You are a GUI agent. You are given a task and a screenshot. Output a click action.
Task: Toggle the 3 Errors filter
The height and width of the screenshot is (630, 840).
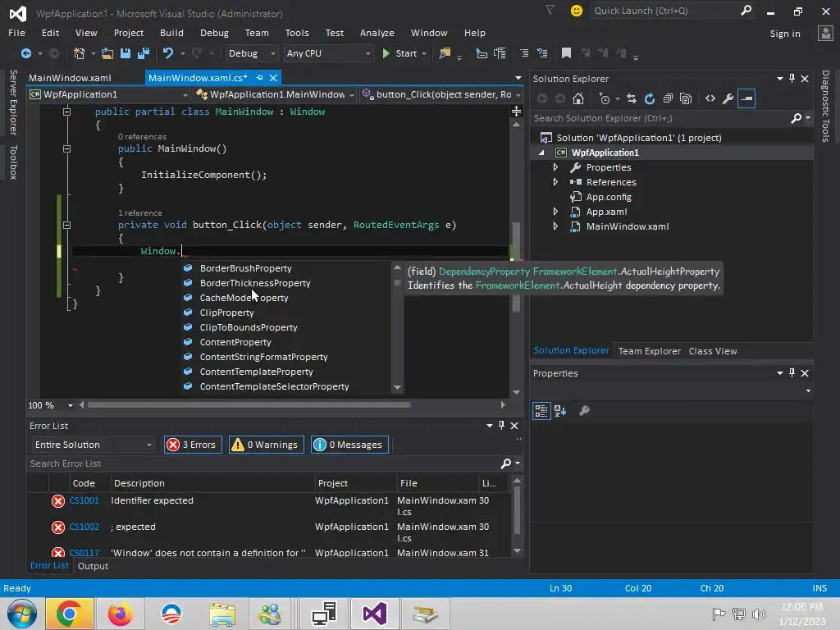click(193, 445)
